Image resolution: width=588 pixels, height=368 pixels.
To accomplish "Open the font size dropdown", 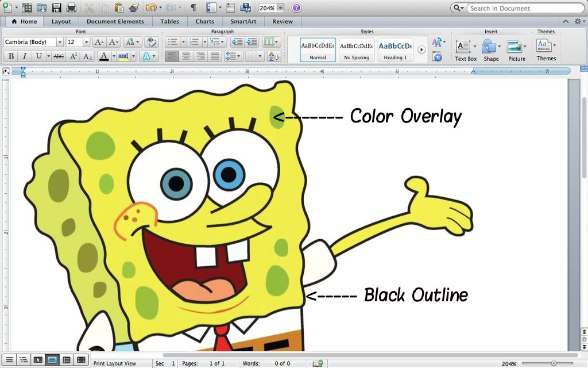I will pos(86,42).
